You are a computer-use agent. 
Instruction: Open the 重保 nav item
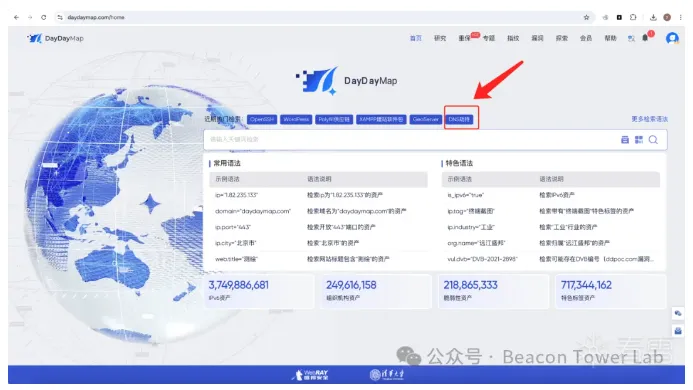pos(464,38)
